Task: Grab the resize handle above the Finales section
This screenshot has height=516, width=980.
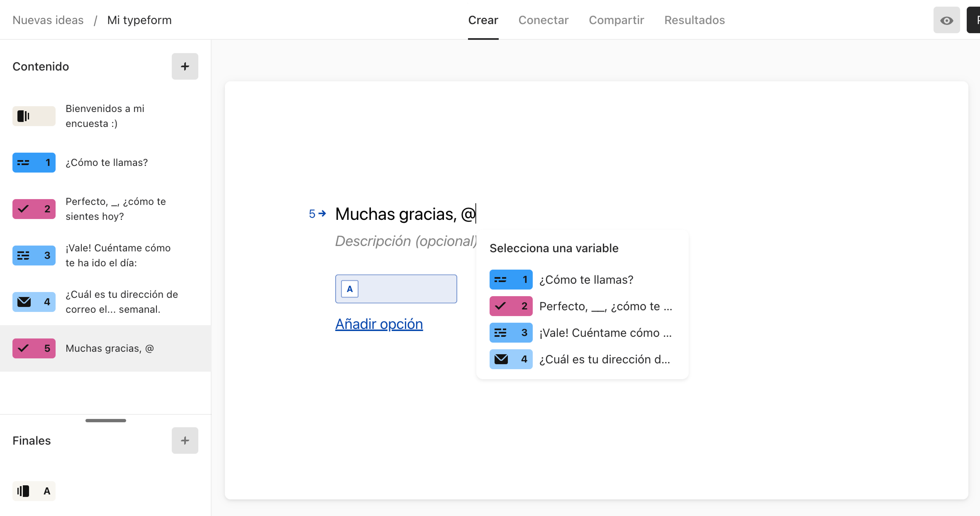Action: 106,420
